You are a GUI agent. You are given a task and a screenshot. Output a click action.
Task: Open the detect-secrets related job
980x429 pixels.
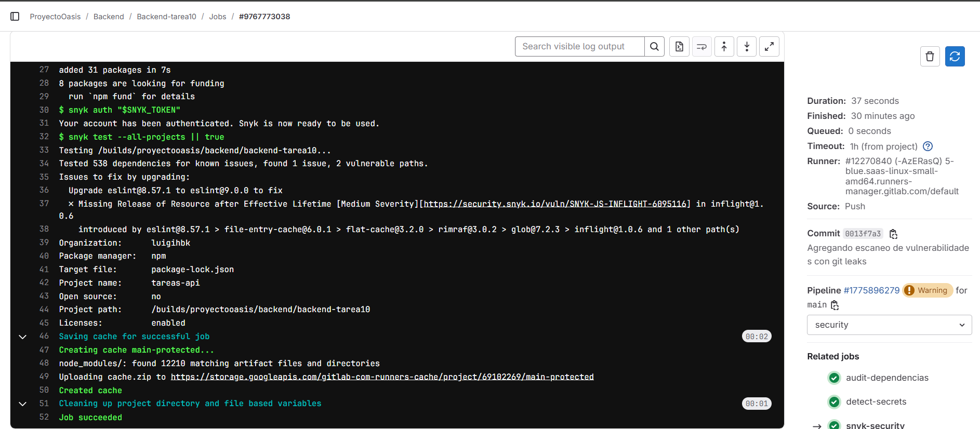point(876,401)
